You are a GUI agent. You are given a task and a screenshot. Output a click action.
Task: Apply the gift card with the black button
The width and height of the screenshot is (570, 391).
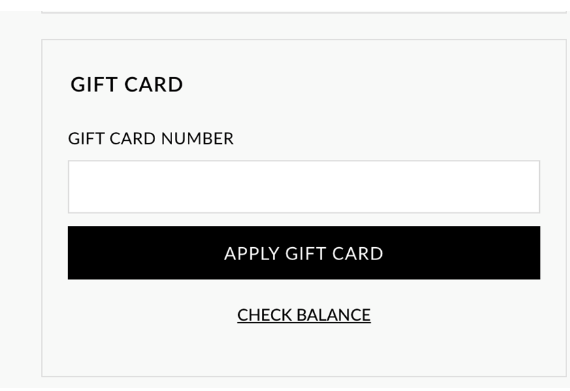[x=304, y=253]
